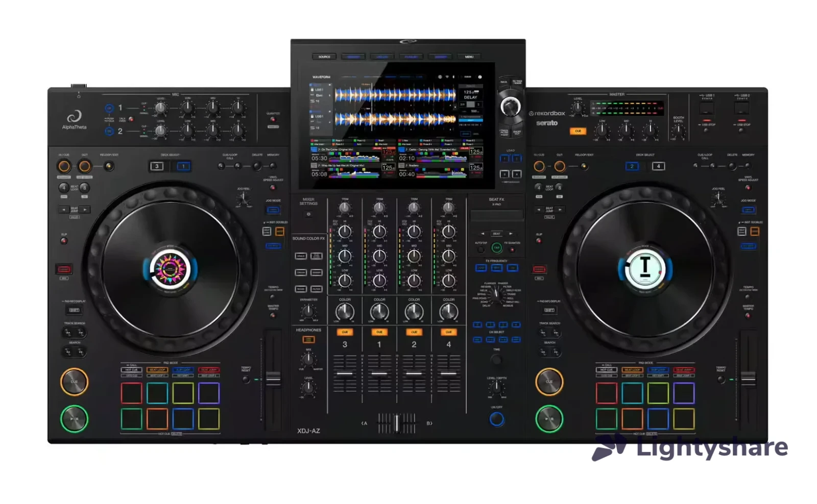
Task: Beat jump forward on left deck
Action: 85,210
